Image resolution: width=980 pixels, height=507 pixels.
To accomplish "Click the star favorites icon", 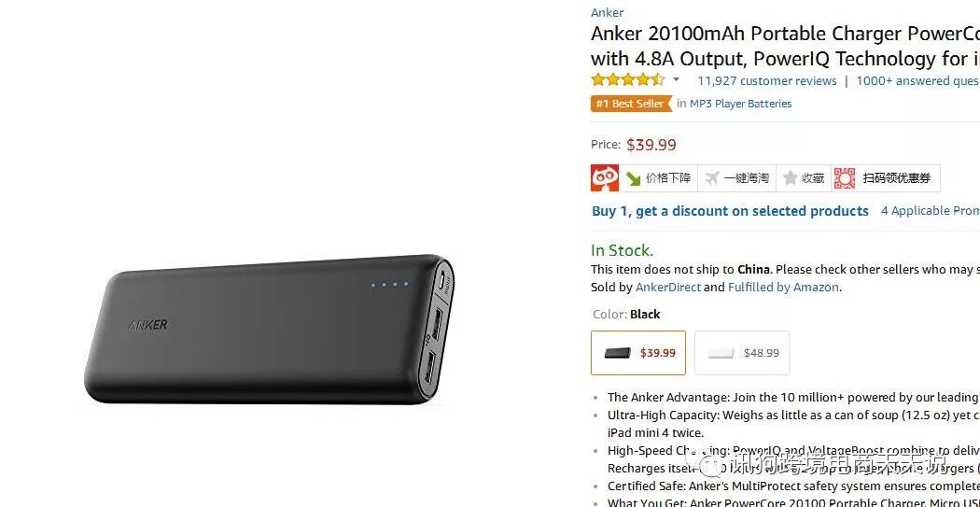I will [x=790, y=178].
